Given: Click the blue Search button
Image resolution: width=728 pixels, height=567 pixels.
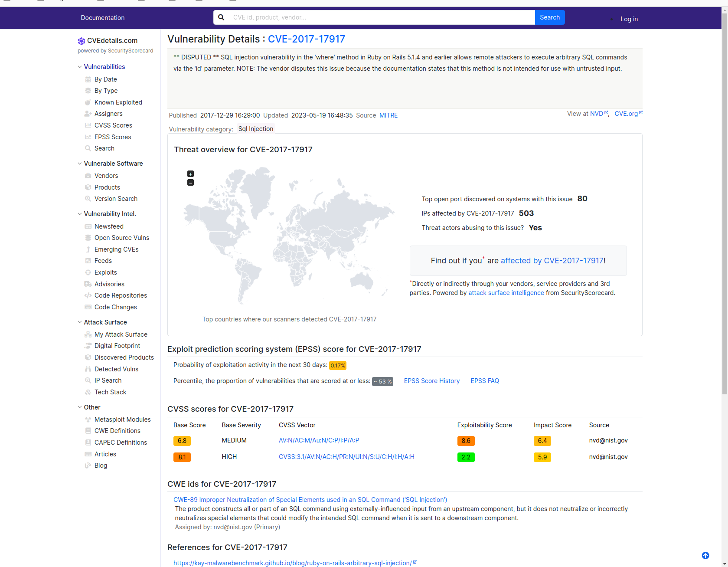Looking at the screenshot, I should 550,17.
